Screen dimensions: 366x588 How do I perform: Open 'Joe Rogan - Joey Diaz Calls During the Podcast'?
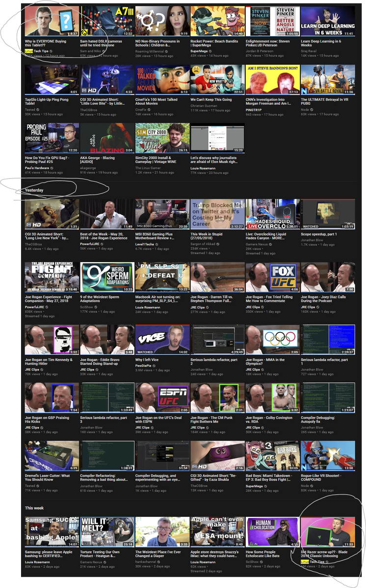point(323,299)
